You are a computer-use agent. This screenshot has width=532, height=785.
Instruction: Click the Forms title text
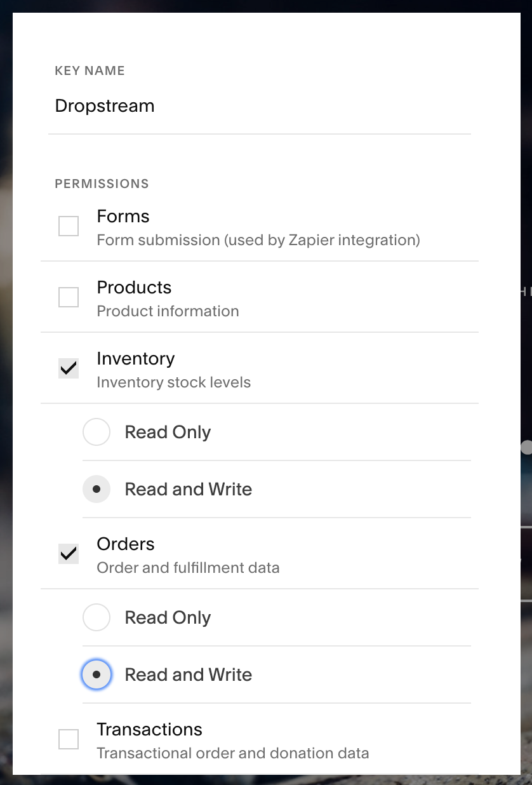pyautogui.click(x=123, y=217)
